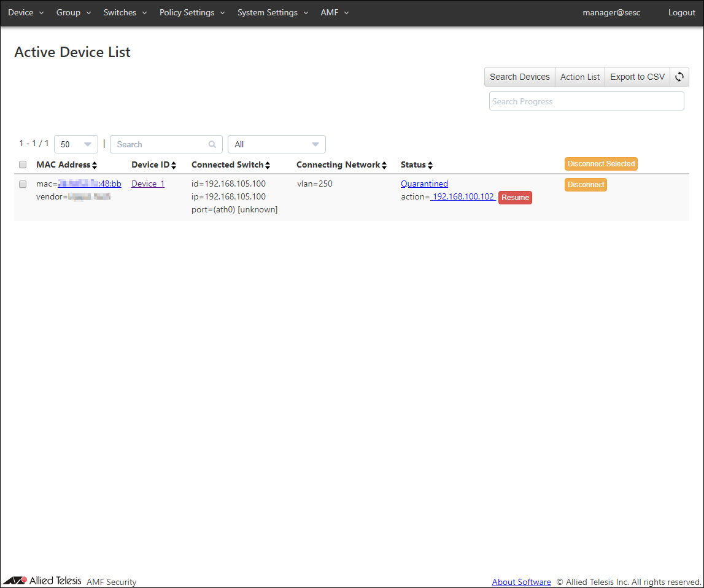Sort by Connecting Network column arrows
The height and width of the screenshot is (588, 704).
(384, 165)
